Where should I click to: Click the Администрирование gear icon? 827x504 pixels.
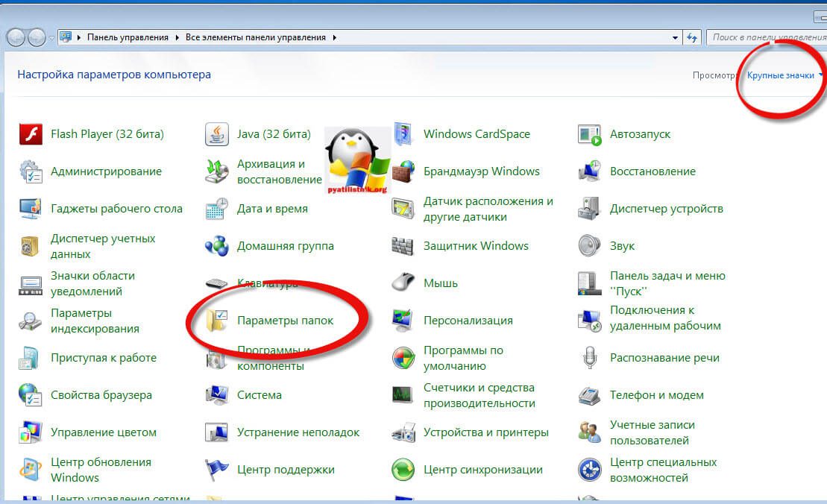[x=31, y=171]
